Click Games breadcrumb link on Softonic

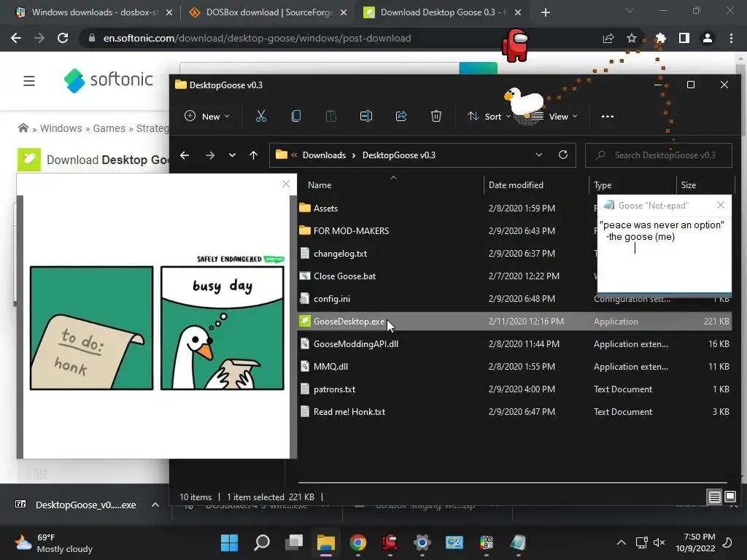(x=109, y=128)
